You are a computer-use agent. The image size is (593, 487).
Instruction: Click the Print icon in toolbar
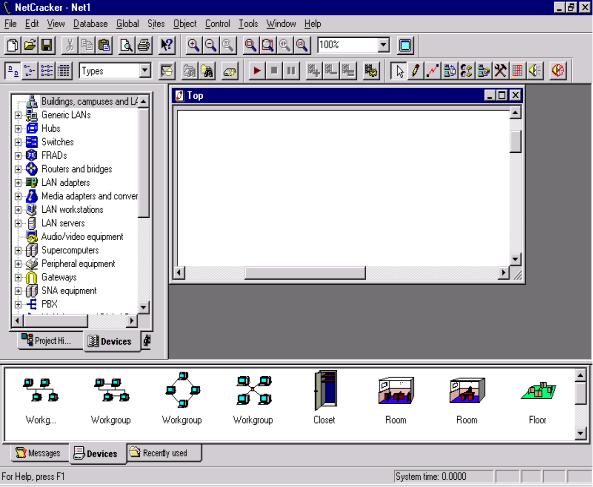(144, 45)
